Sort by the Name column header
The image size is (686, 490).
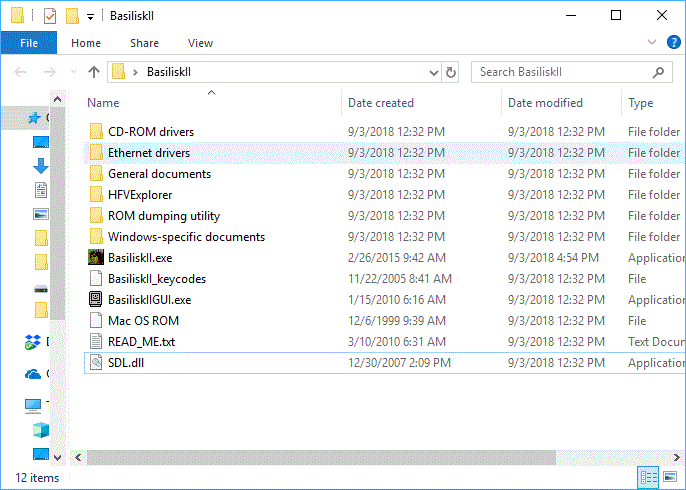point(103,103)
